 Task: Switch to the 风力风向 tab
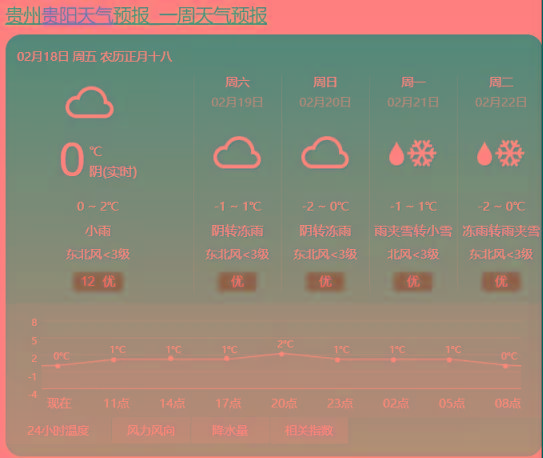pos(151,431)
